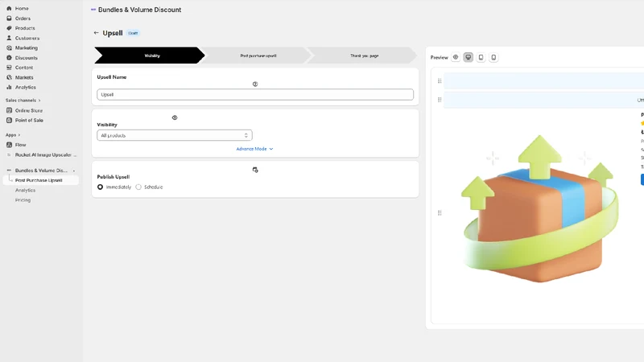Image resolution: width=644 pixels, height=362 pixels.
Task: Switch preview to desktop view icon
Action: point(469,57)
